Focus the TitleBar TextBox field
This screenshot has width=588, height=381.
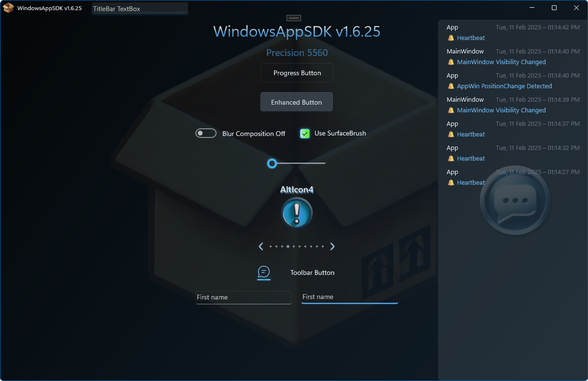[x=140, y=9]
